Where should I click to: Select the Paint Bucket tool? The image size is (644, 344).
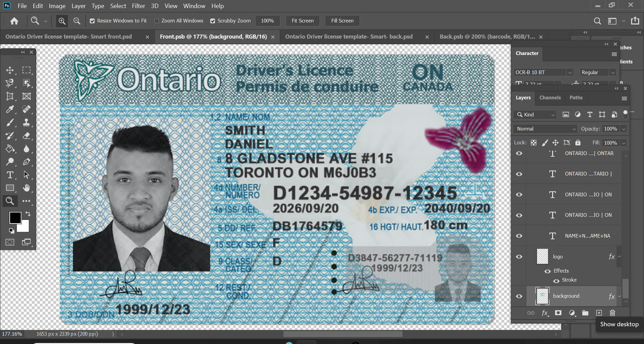pyautogui.click(x=10, y=149)
